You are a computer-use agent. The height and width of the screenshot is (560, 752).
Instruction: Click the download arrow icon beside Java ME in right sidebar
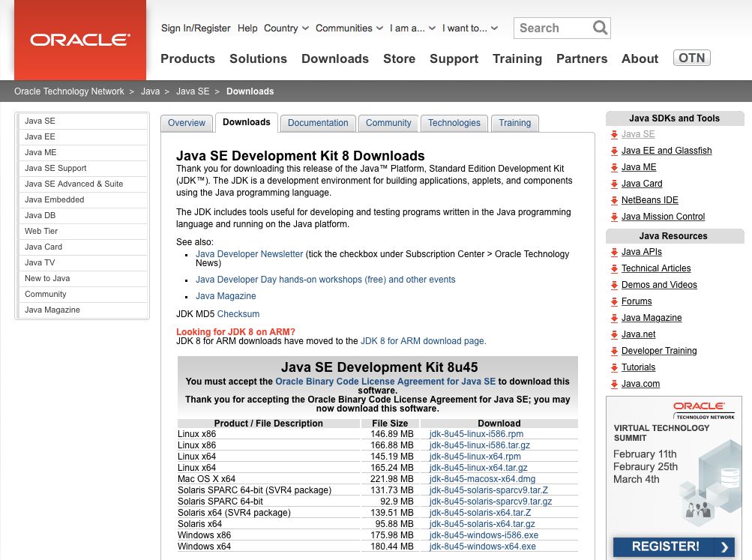614,168
